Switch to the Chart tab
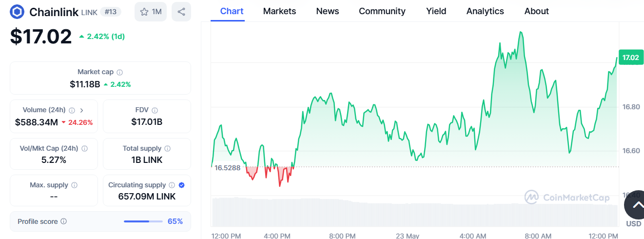Screen dimensions: 644x239 232,11
